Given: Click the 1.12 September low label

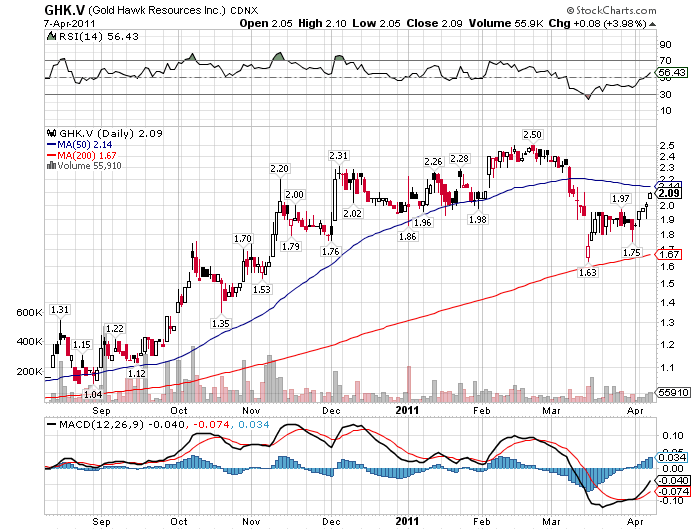Looking at the screenshot, I should [137, 373].
